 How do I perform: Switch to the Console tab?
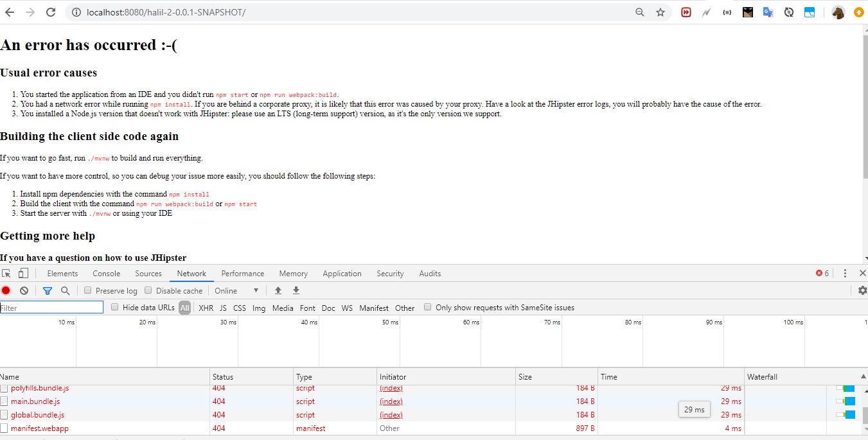tap(106, 273)
